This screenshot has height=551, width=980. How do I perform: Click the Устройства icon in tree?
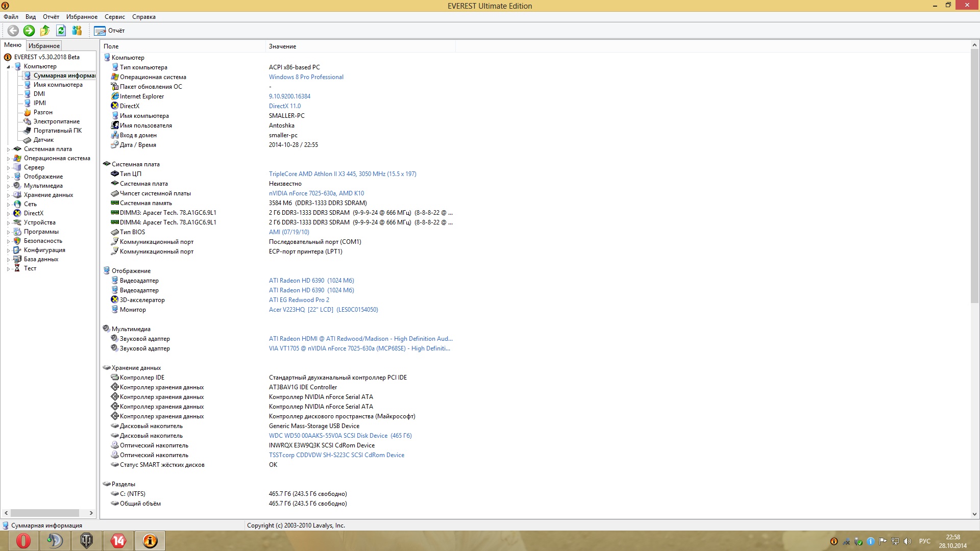point(17,222)
